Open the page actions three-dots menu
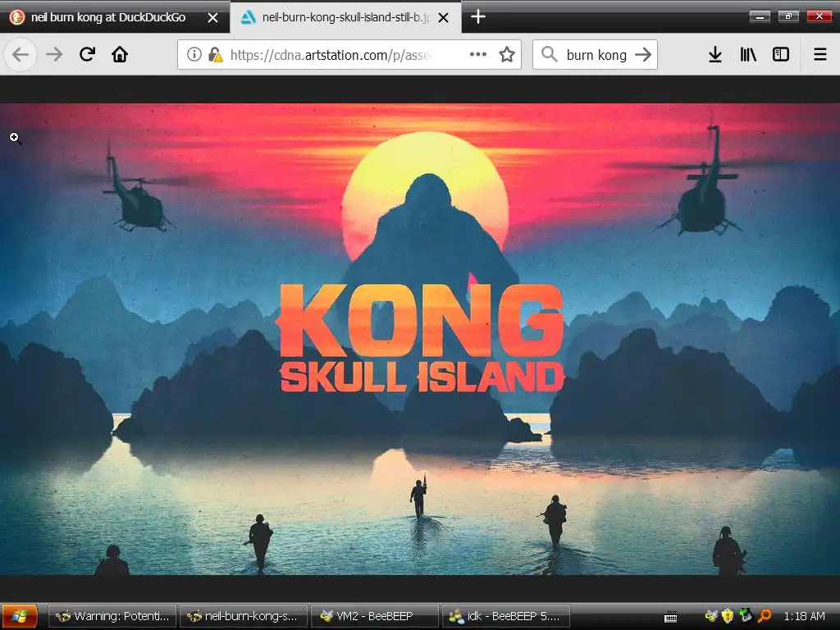840x630 pixels. coord(478,54)
